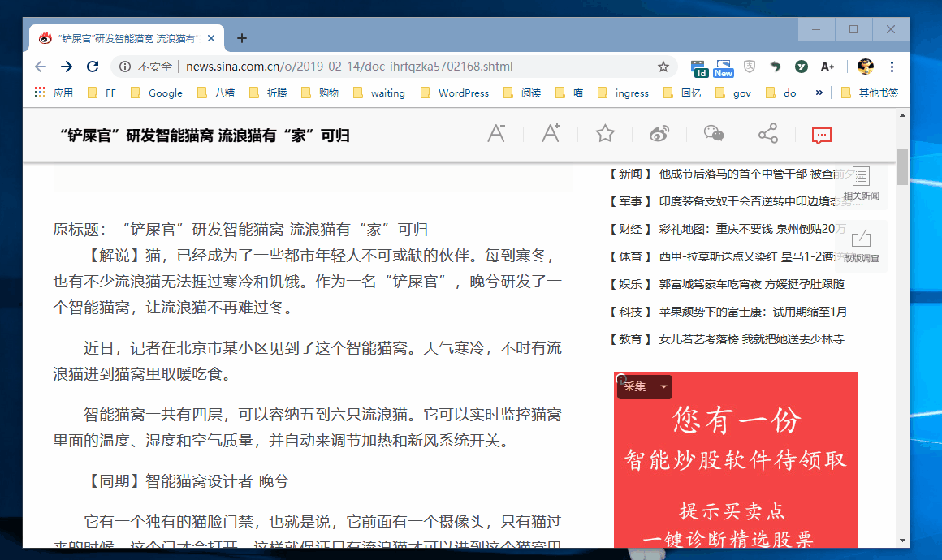Click the 改版调查 sidebar icon
This screenshot has height=560, width=942.
pos(861,241)
